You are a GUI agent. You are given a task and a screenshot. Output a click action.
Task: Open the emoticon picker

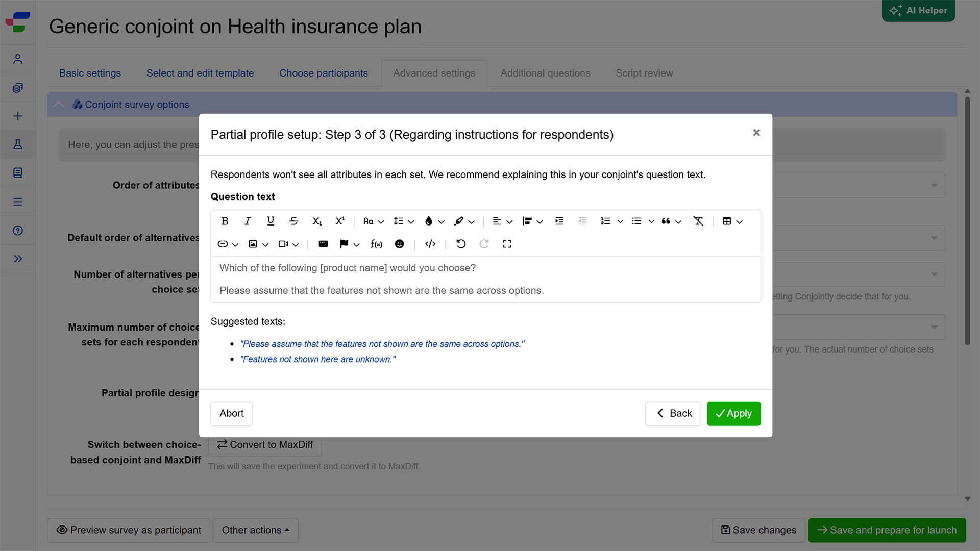(400, 244)
